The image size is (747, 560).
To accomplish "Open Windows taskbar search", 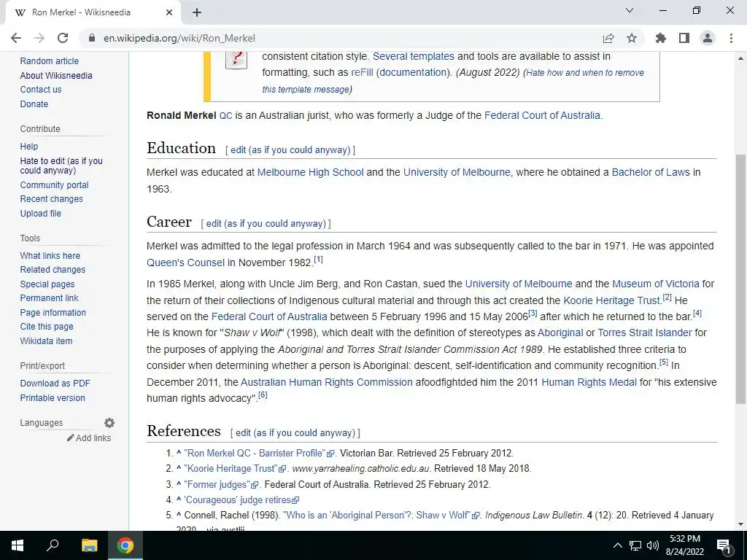I will coord(53,545).
